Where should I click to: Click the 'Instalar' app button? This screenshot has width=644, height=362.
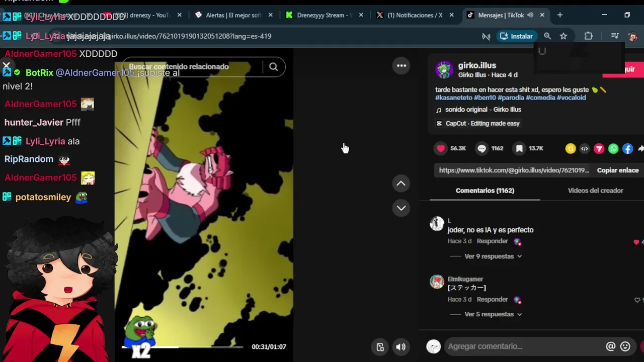coord(516,36)
